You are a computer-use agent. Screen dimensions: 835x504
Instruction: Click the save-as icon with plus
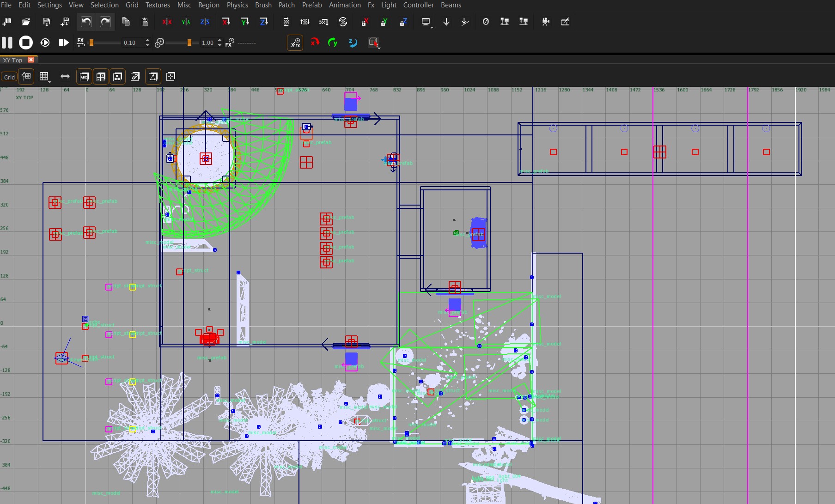[65, 22]
